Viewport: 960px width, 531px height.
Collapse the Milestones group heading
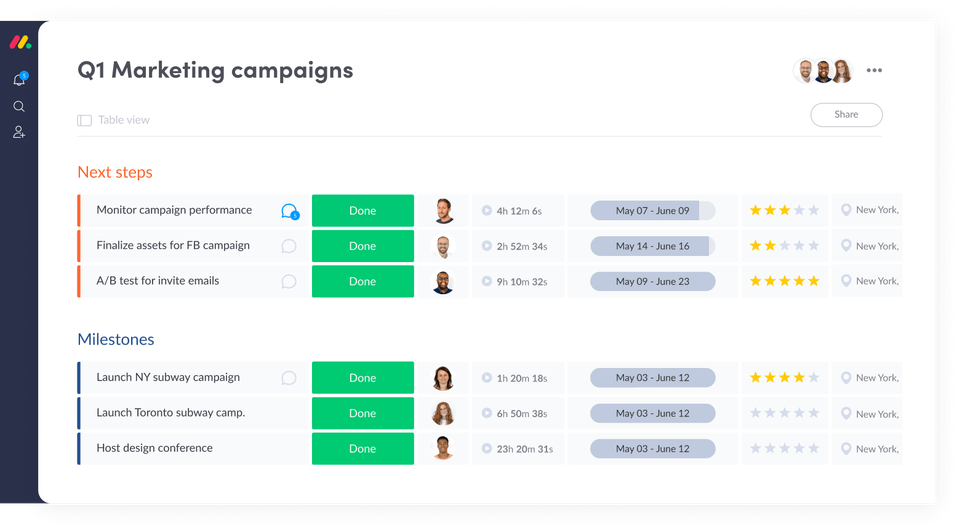pyautogui.click(x=116, y=339)
